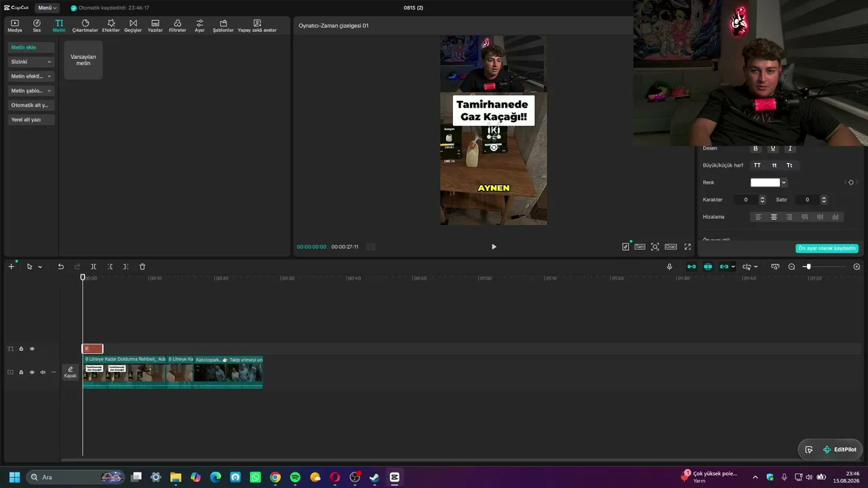
Task: Align text to the left
Action: [x=758, y=217]
